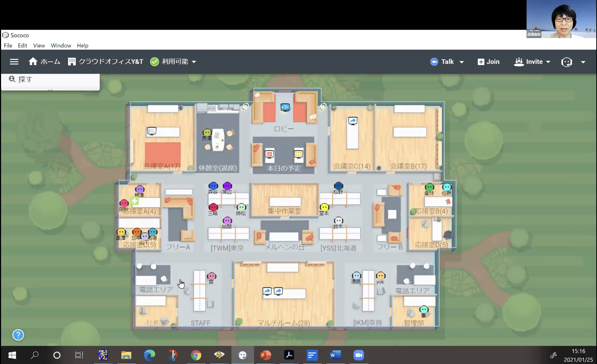
Task: Open the Help menu
Action: 83,45
